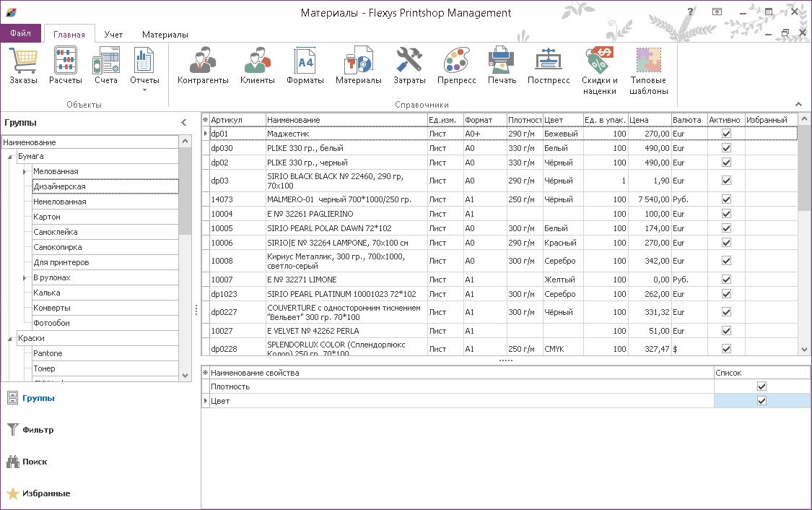Sort by the Избранный column header
The image size is (812, 510).
coord(771,120)
